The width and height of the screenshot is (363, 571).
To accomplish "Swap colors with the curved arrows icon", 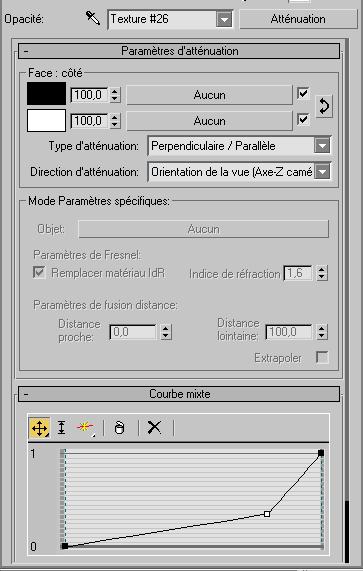I will [324, 106].
